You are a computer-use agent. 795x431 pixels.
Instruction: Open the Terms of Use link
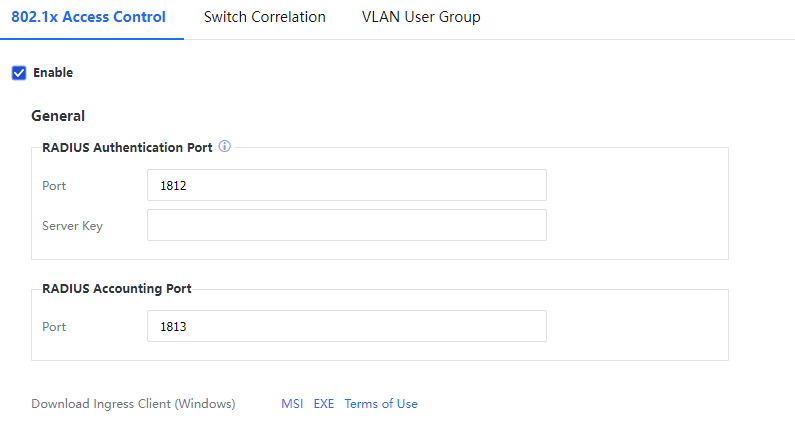click(381, 404)
